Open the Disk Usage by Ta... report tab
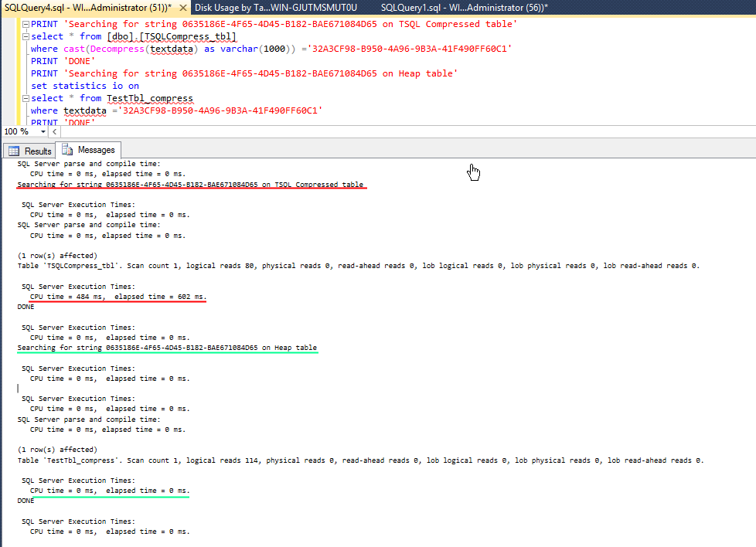The height and width of the screenshot is (547, 756). (276, 8)
